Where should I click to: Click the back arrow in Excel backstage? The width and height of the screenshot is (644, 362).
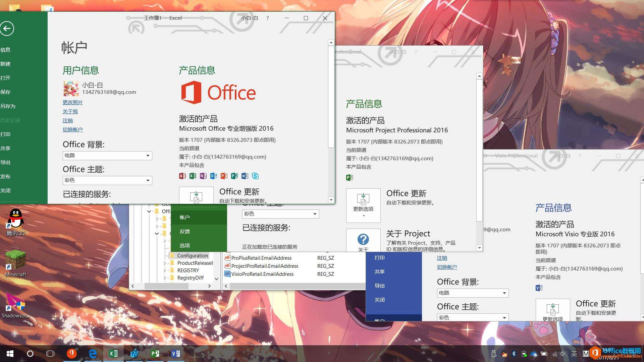[7, 28]
